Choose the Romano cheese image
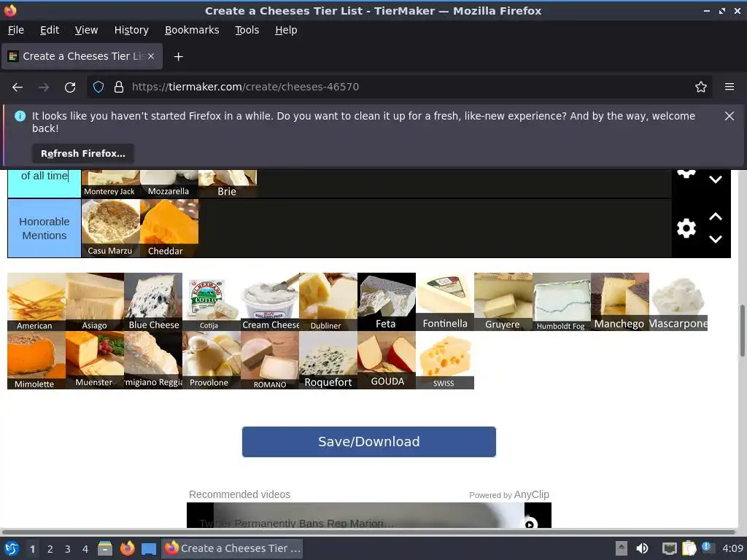 coord(270,360)
